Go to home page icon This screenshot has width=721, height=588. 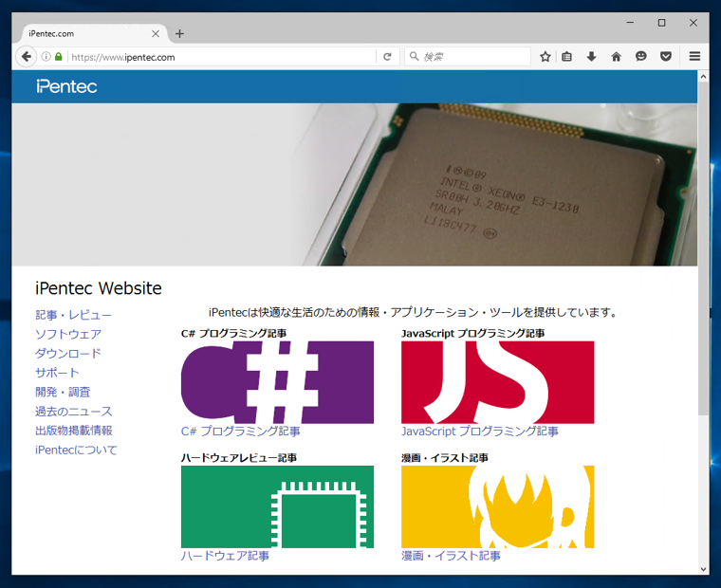pos(616,57)
